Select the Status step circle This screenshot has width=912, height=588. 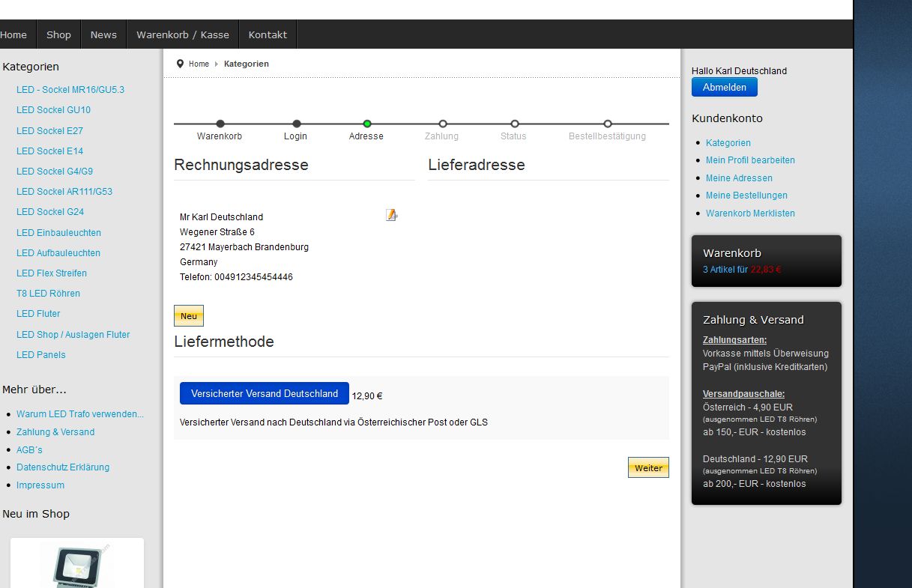click(x=515, y=124)
